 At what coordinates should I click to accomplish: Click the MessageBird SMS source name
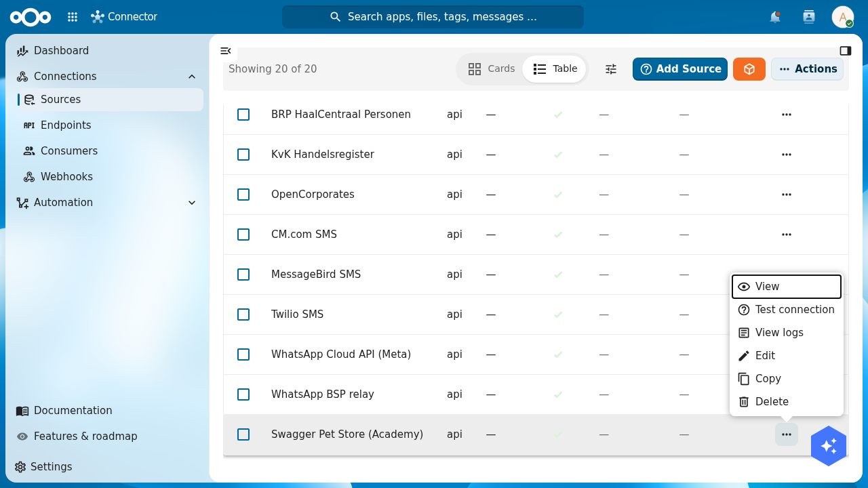[x=316, y=274]
